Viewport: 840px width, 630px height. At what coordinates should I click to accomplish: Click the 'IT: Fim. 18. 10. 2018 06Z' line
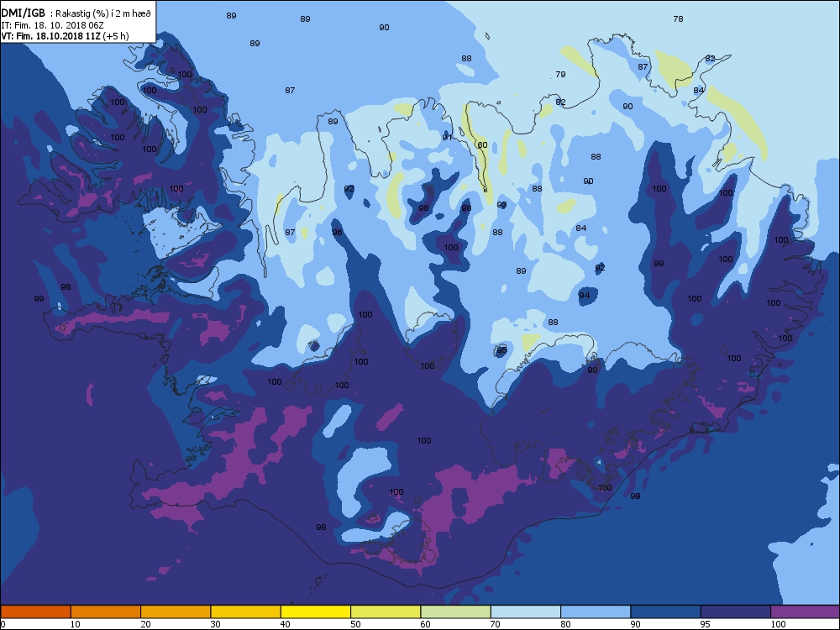(x=52, y=25)
